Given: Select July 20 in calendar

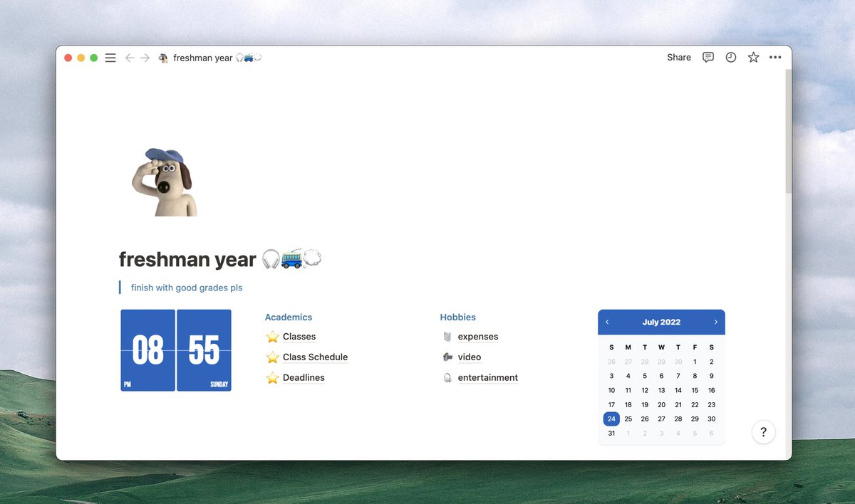Looking at the screenshot, I should [x=661, y=405].
